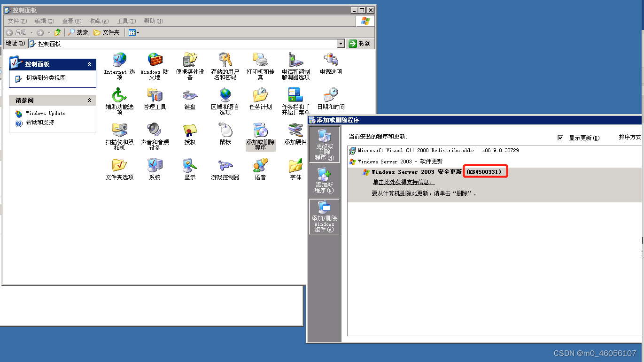Viewport: 644px width, 362px height.
Task: Select Windows Server 2003 安全更新 KB4500331 entry
Action: click(x=494, y=185)
